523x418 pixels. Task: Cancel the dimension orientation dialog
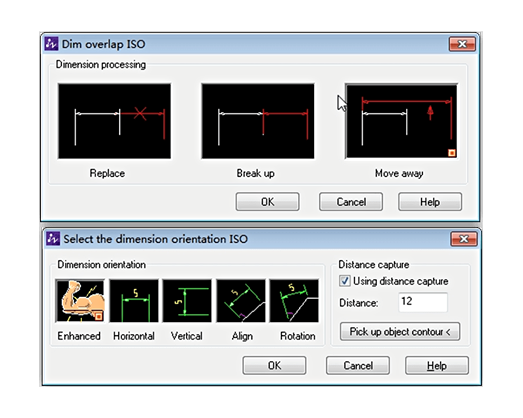pyautogui.click(x=358, y=365)
